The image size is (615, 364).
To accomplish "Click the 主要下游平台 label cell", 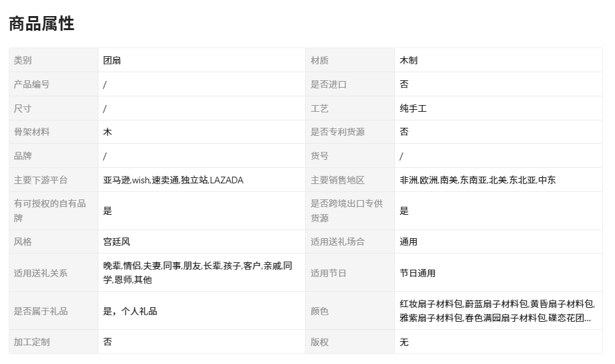I will [41, 180].
